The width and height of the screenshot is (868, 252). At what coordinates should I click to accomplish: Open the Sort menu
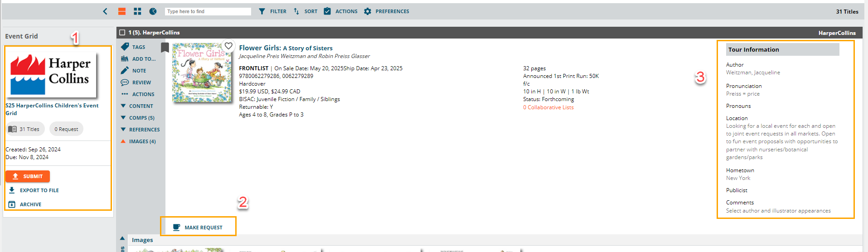pos(305,11)
